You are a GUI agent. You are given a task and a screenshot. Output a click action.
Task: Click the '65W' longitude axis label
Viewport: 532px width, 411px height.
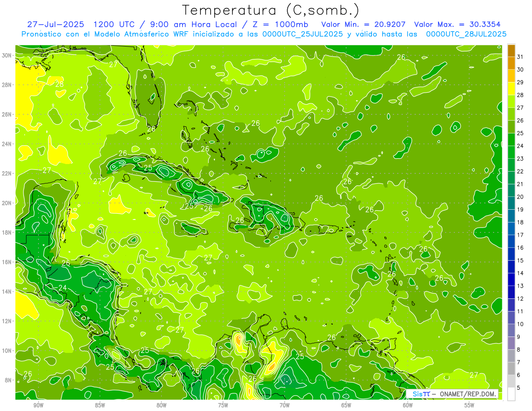[346, 405]
